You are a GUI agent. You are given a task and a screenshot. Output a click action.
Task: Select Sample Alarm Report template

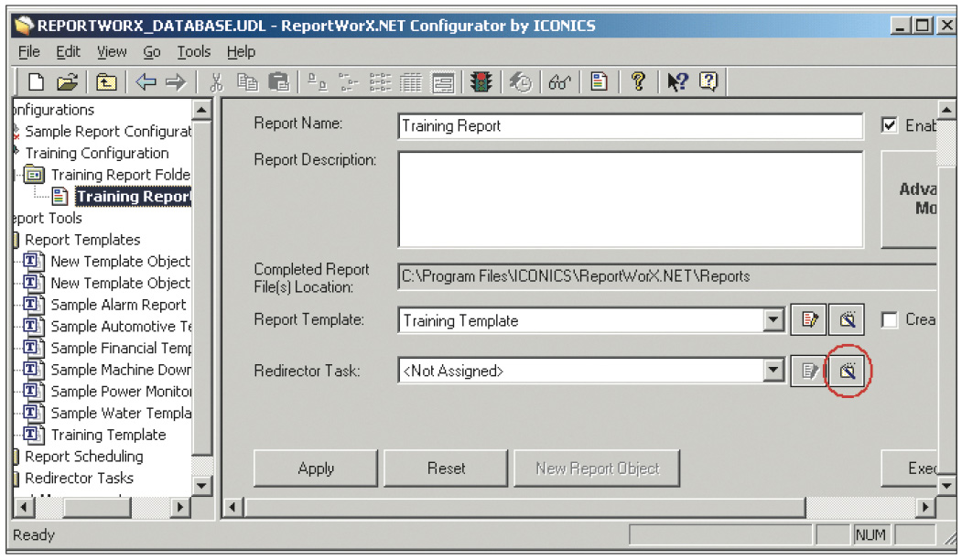118,305
